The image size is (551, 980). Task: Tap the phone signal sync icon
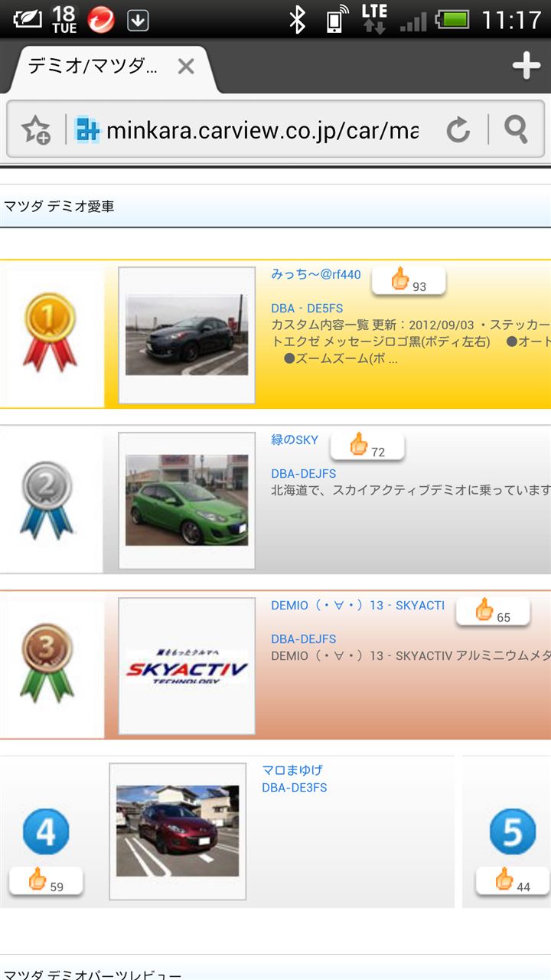[x=337, y=19]
